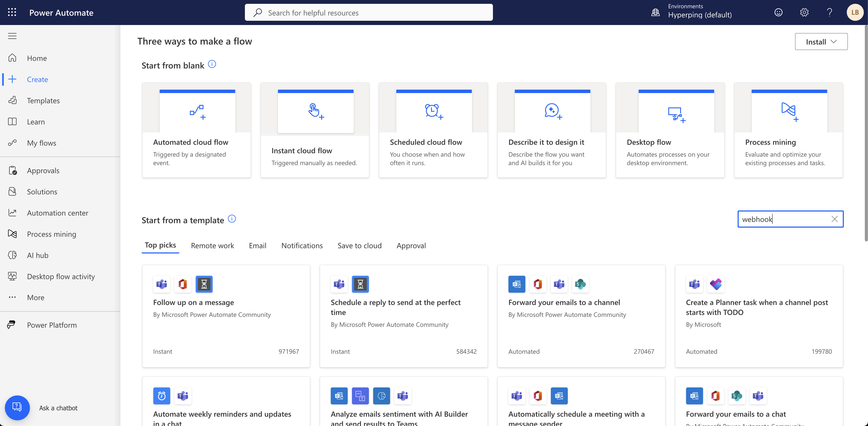Click the LB account avatar
Screen dimensions: 868x426
point(854,13)
